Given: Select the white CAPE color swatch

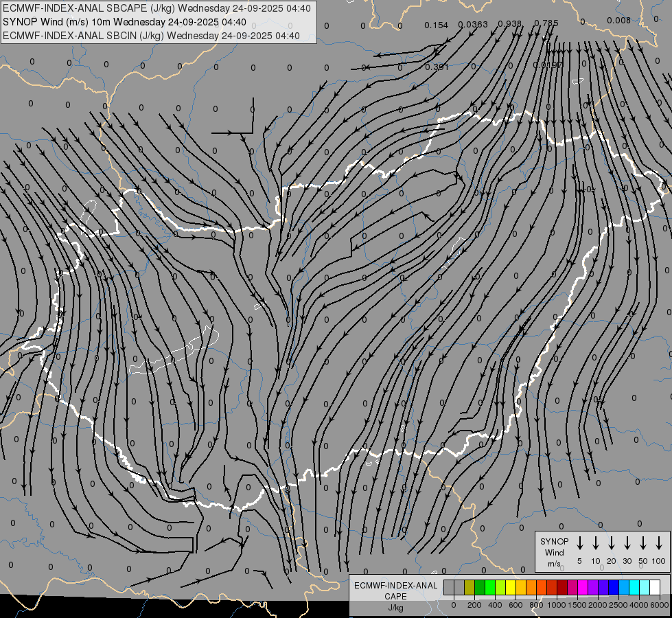Looking at the screenshot, I should pyautogui.click(x=654, y=587).
